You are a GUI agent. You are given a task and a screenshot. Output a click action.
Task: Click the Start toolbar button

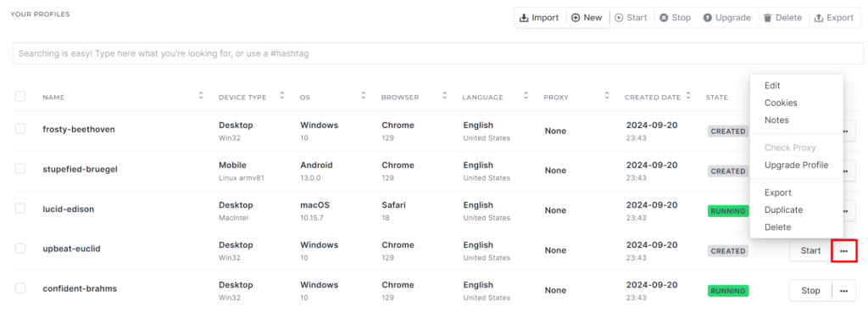631,18
